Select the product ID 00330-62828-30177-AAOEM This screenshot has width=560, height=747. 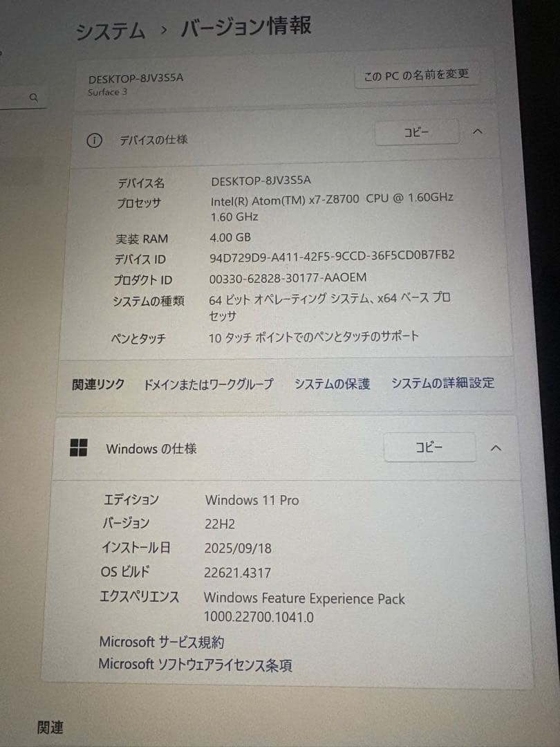click(288, 278)
